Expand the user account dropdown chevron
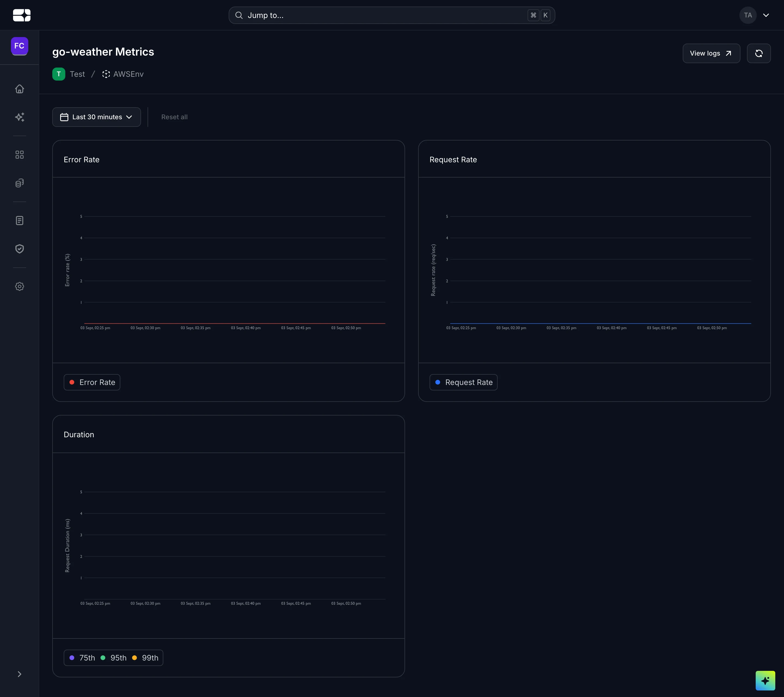 [x=766, y=15]
